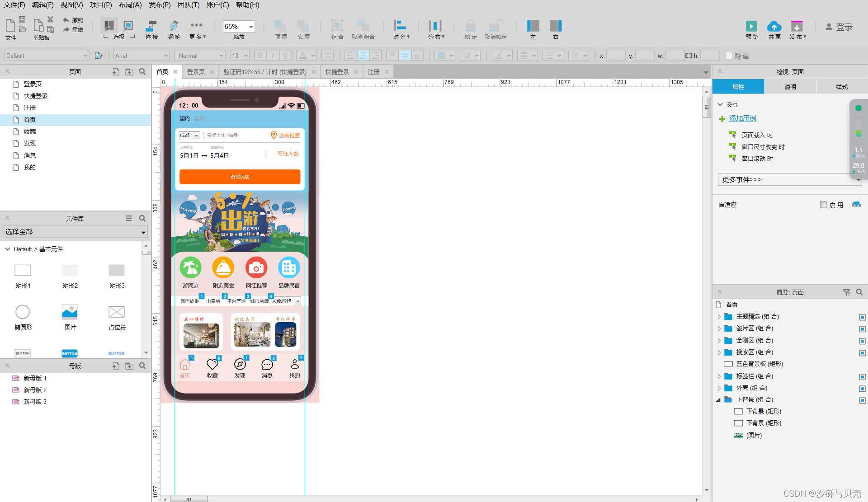Click the fill color swatch in style bar
Screen dimensions: 868x502
pos(441,56)
